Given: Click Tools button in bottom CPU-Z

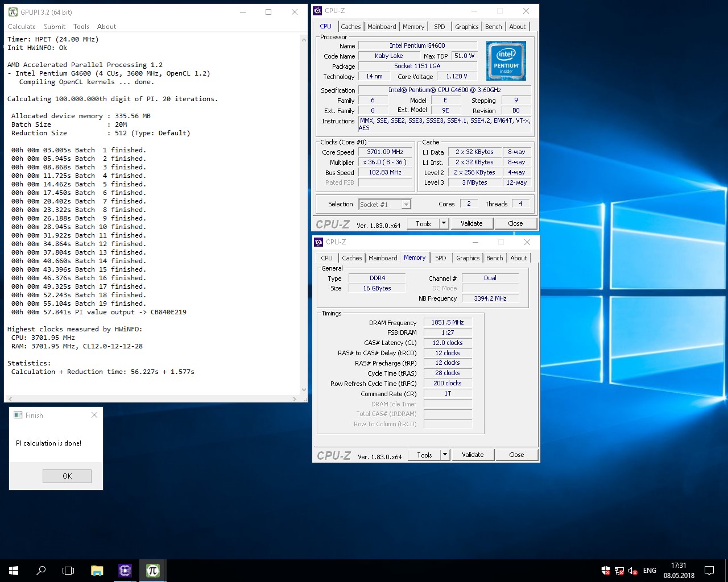Looking at the screenshot, I should 424,455.
